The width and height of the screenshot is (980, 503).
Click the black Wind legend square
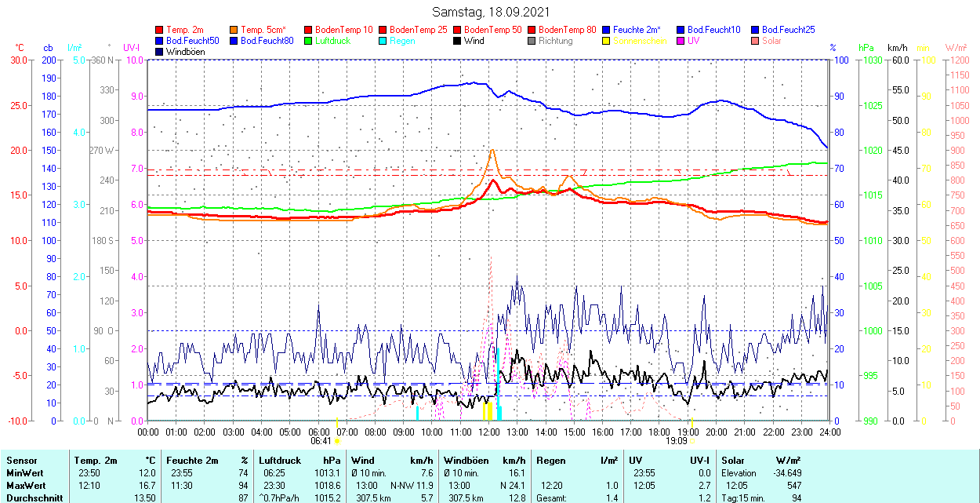[x=458, y=41]
